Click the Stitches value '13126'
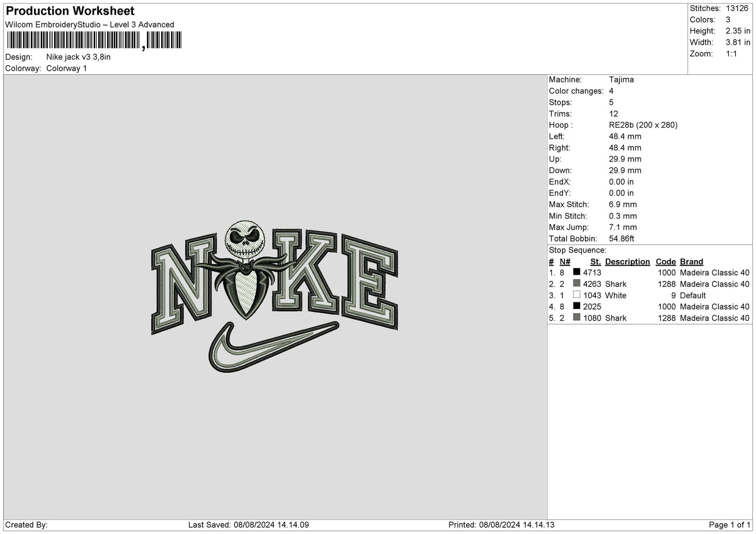The height and width of the screenshot is (534, 756). (737, 8)
